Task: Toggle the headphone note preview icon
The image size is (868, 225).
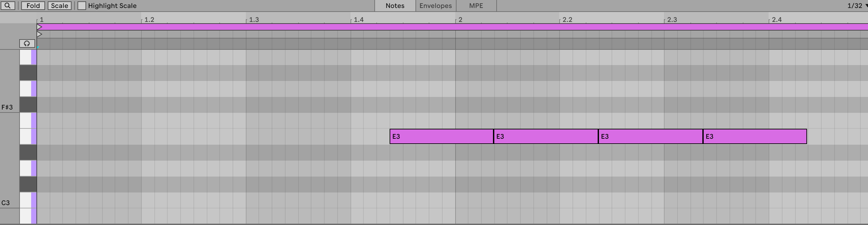Action: click(27, 43)
